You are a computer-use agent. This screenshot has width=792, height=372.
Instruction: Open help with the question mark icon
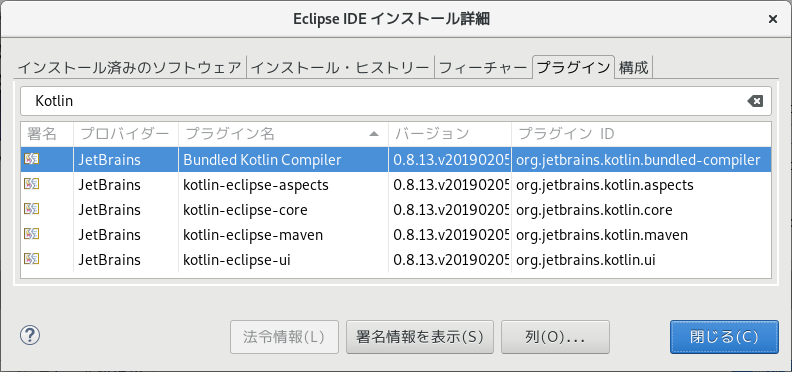[30, 335]
